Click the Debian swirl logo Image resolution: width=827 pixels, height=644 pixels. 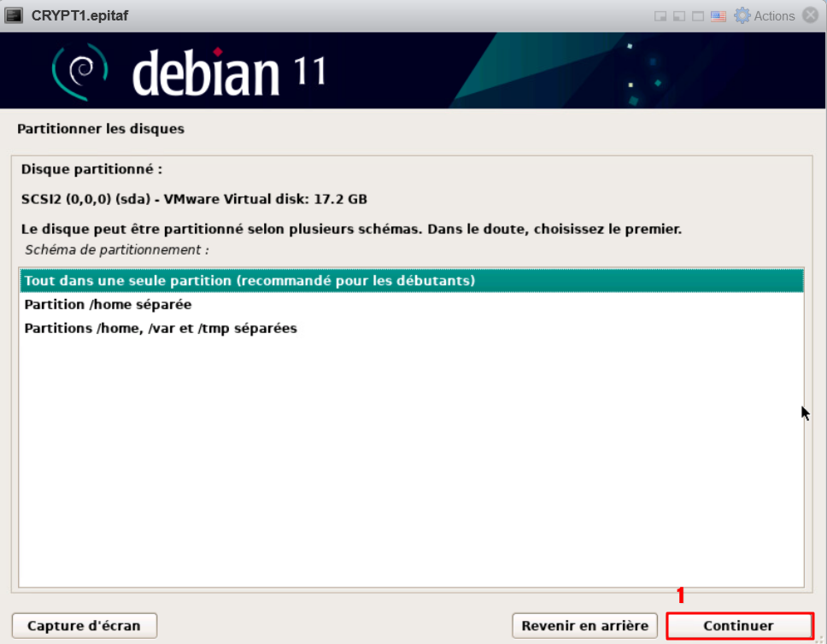(79, 70)
